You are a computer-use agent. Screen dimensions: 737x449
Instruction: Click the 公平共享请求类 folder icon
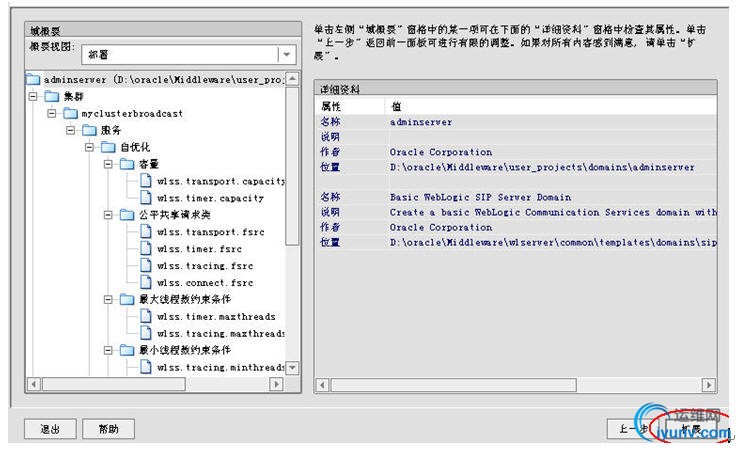127,215
